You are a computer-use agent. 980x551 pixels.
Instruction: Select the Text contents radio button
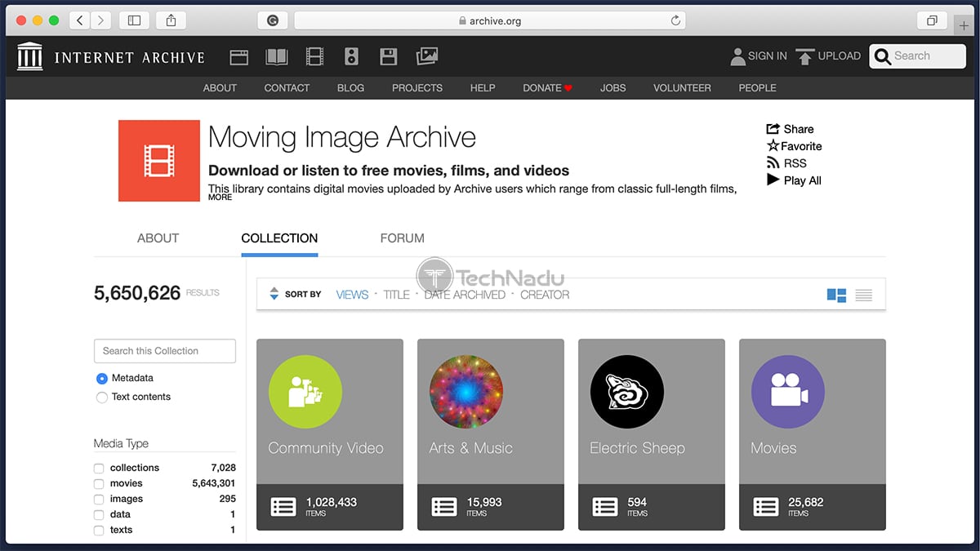(102, 397)
